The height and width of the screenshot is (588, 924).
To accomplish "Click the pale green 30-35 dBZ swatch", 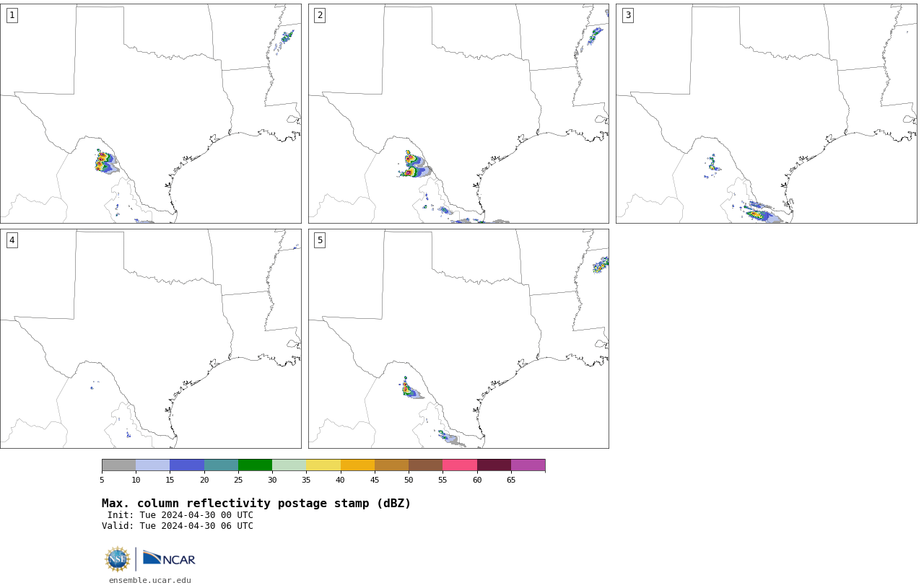I will point(289,465).
